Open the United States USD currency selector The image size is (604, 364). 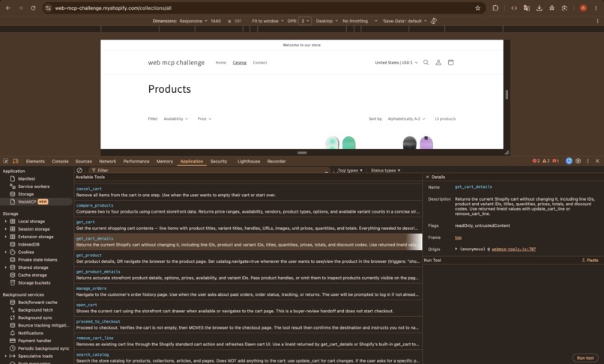tap(396, 62)
